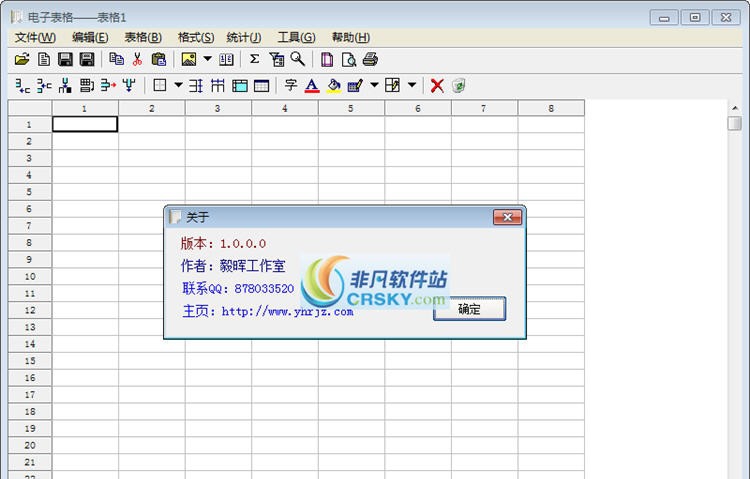Print with the printer icon
750x479 pixels.
370,59
